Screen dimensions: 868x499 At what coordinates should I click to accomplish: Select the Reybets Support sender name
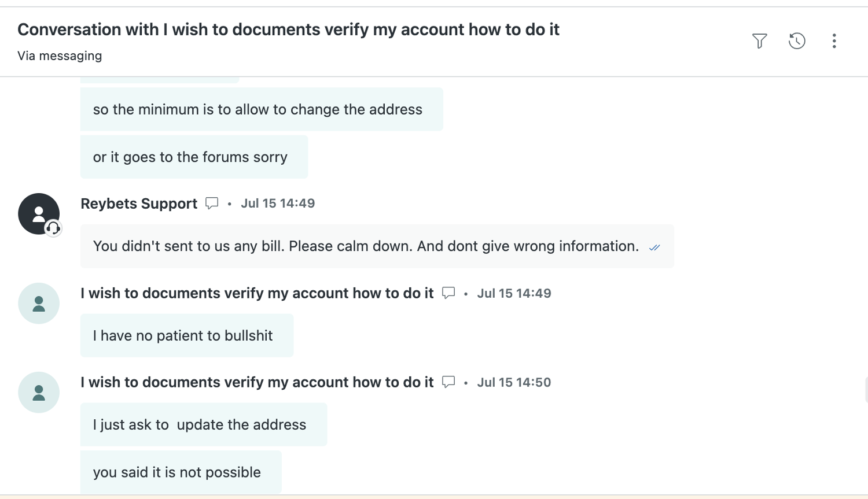(139, 204)
